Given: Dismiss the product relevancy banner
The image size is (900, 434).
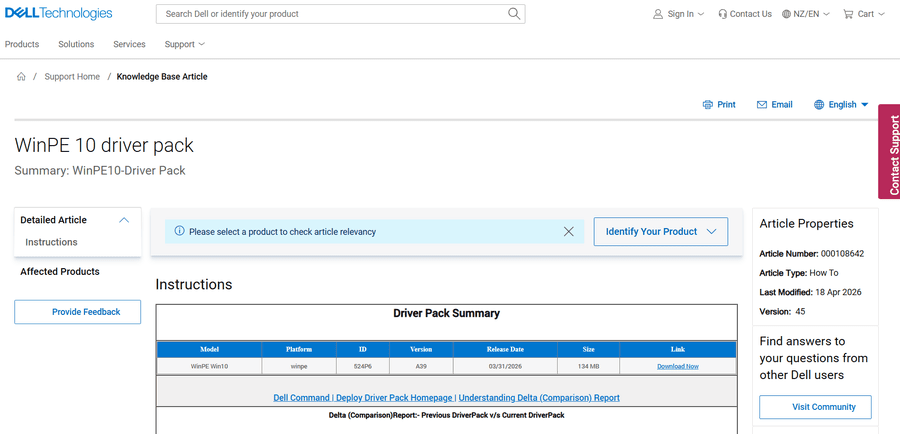Looking at the screenshot, I should click(568, 231).
